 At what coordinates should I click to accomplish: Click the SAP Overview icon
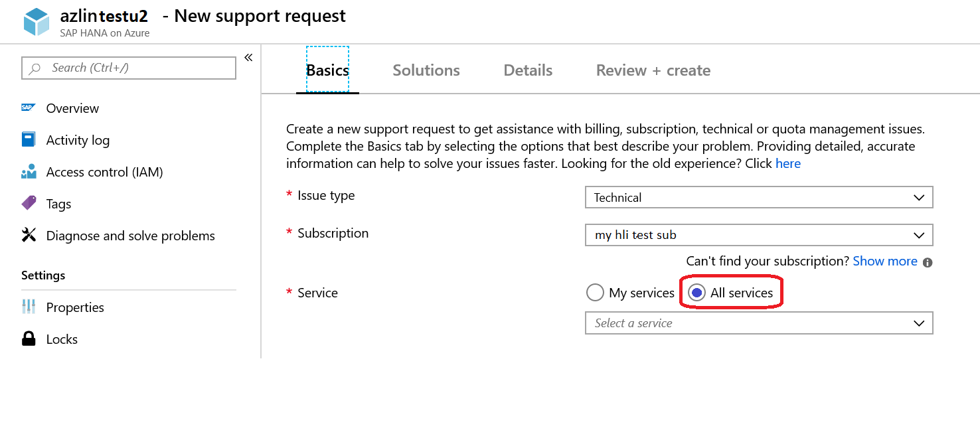click(29, 108)
